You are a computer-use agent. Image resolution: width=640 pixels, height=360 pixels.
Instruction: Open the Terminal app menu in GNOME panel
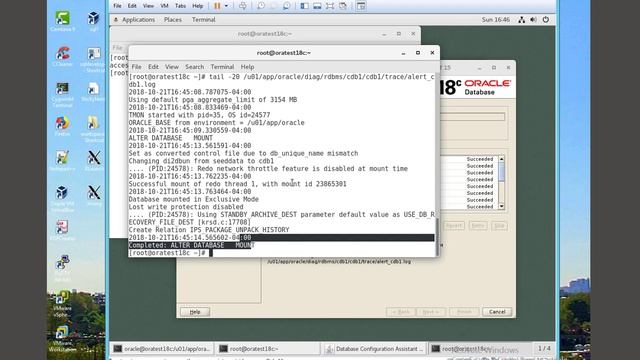[x=204, y=20]
